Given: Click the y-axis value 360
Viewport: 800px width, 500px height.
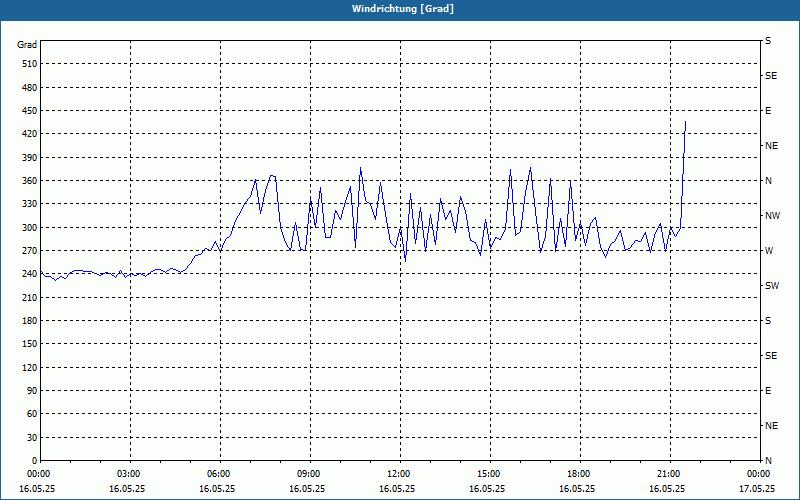Looking at the screenshot, I should click(x=30, y=181).
